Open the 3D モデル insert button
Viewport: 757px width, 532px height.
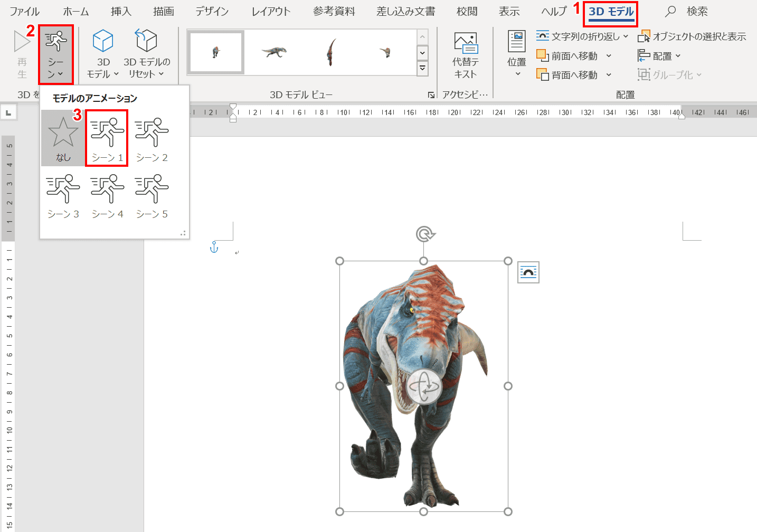[x=103, y=55]
